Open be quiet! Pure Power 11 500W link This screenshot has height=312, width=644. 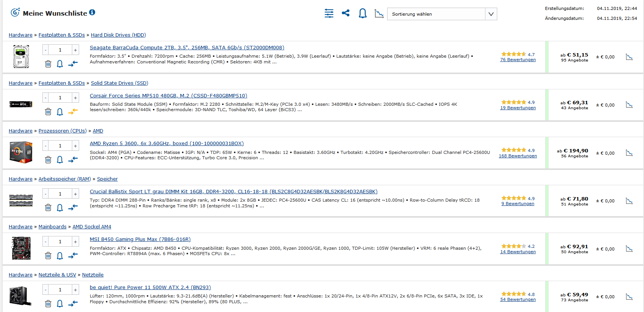[x=150, y=288]
